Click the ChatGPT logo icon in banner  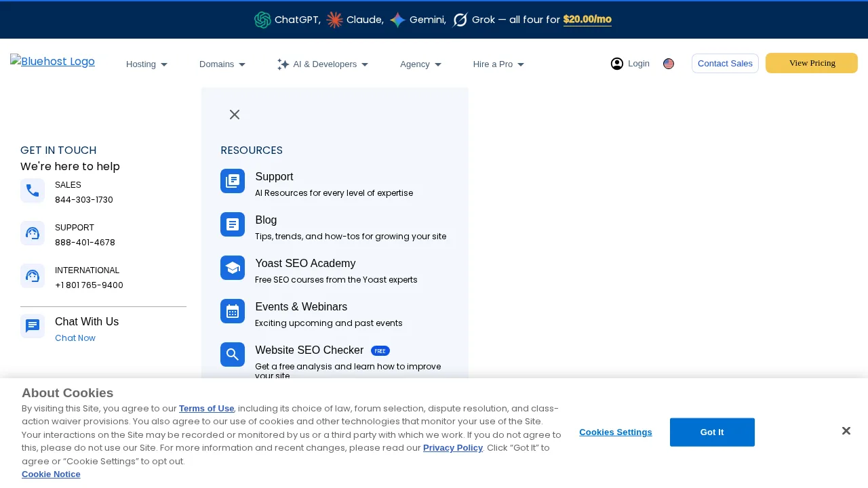coord(262,20)
